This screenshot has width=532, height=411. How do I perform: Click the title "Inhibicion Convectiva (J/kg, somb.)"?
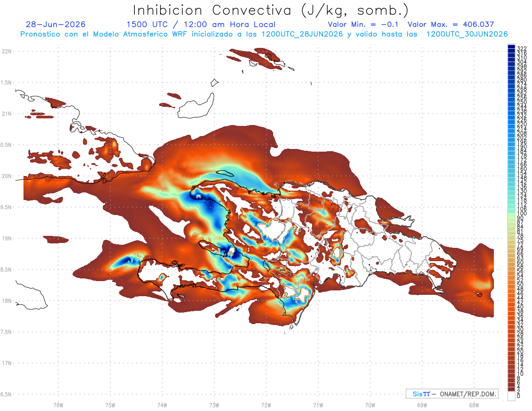click(271, 10)
